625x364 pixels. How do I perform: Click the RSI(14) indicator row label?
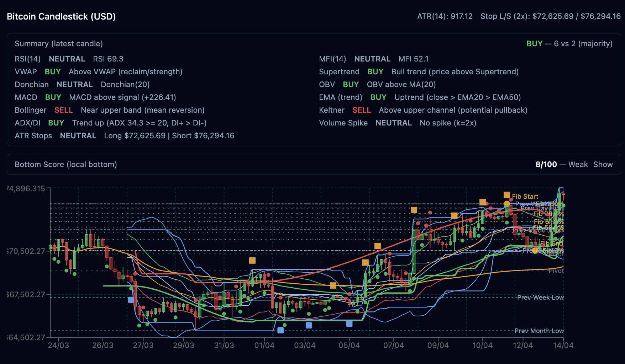click(28, 59)
